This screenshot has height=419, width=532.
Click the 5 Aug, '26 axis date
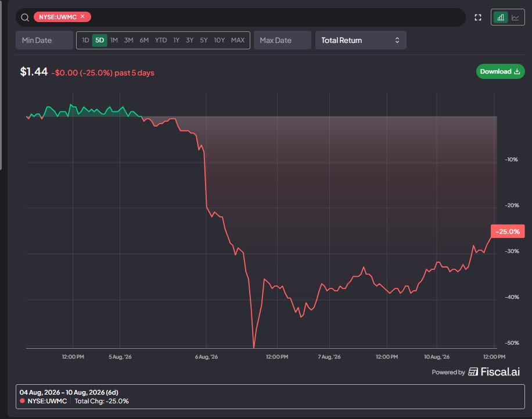(x=120, y=357)
